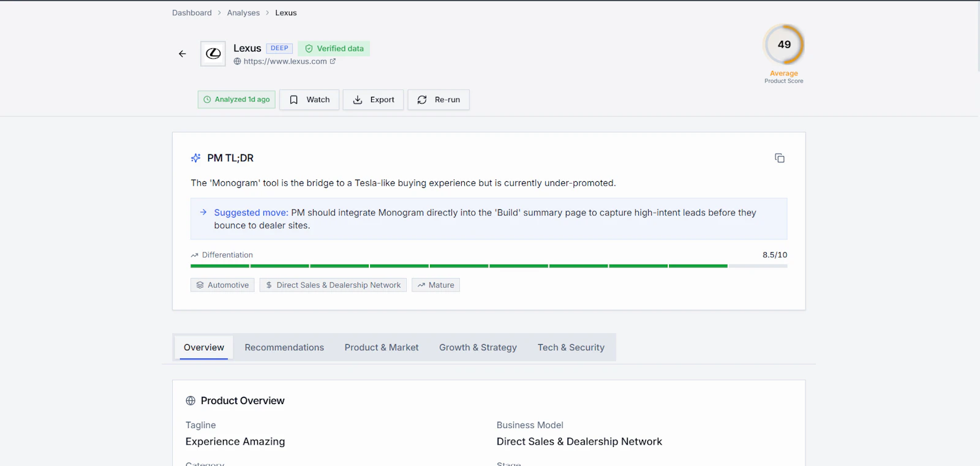
Task: Open the Tech & Security tab
Action: [x=571, y=347]
